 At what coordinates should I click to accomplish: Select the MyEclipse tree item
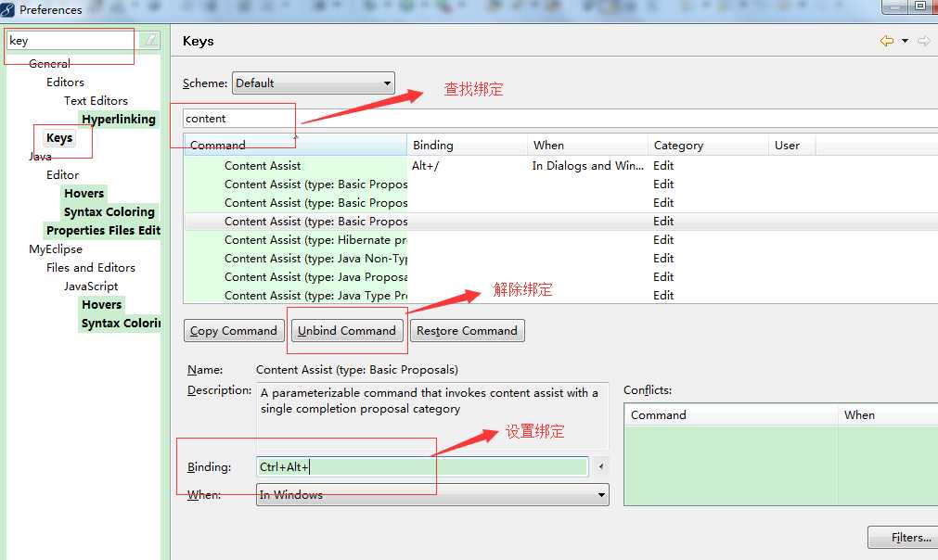point(56,248)
